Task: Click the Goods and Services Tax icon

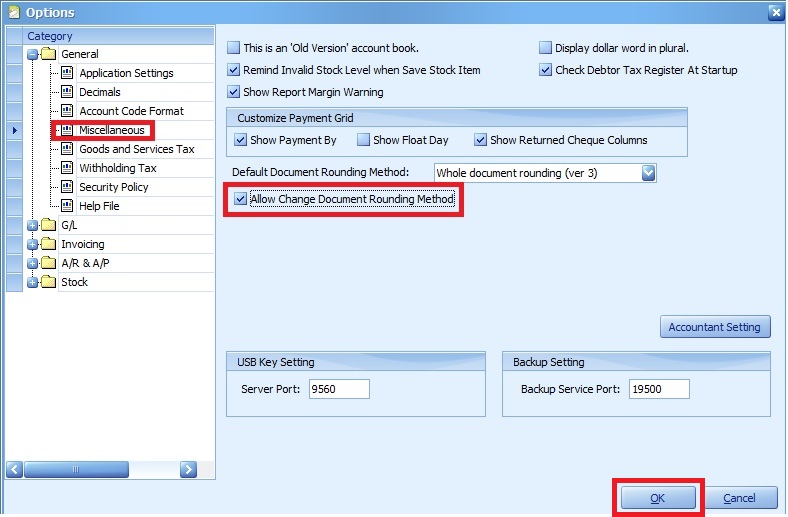Action: point(68,149)
